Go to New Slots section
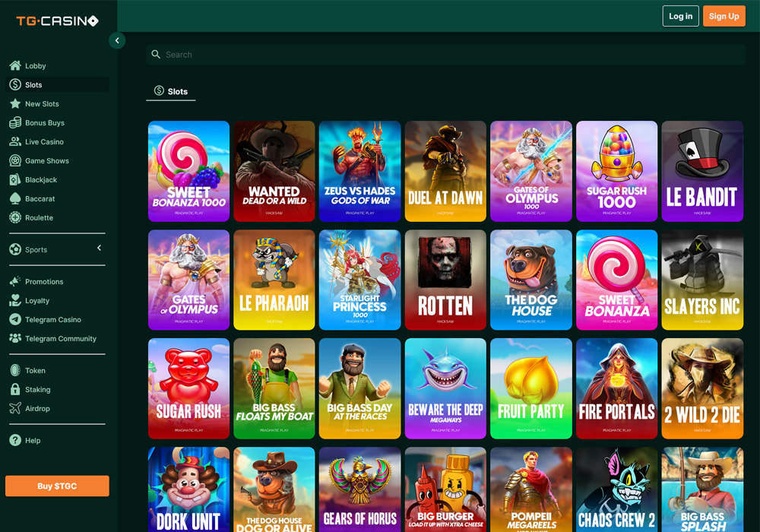The height and width of the screenshot is (532, 760). pos(57,103)
